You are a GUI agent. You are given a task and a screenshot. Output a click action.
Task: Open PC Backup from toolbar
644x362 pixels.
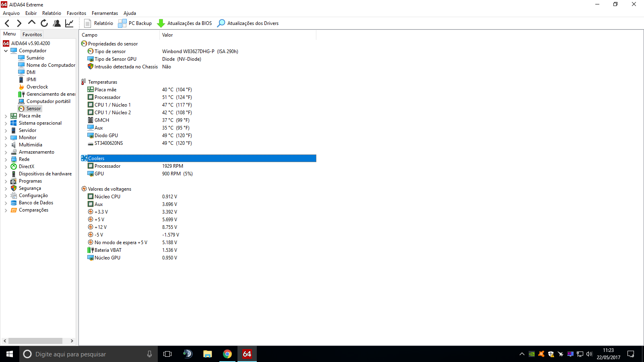[135, 23]
